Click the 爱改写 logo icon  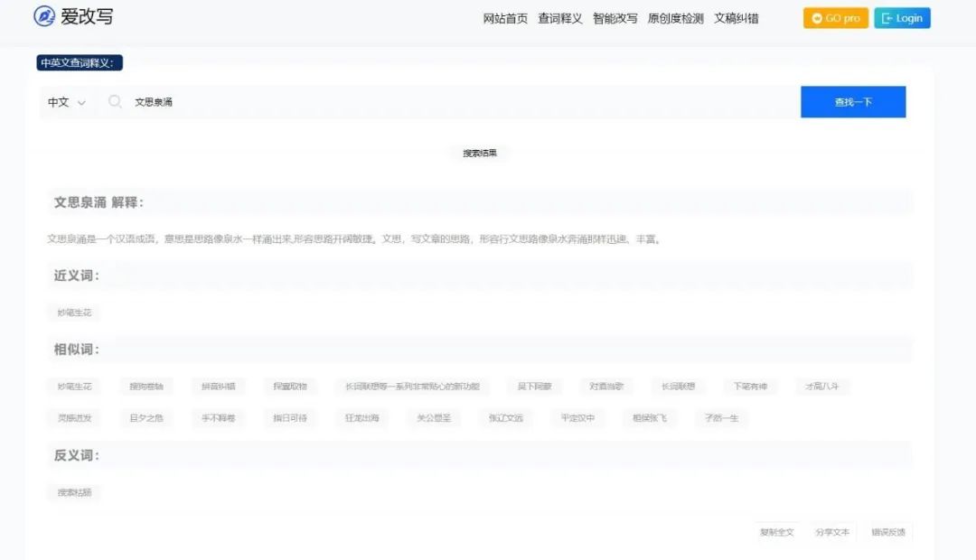[44, 16]
